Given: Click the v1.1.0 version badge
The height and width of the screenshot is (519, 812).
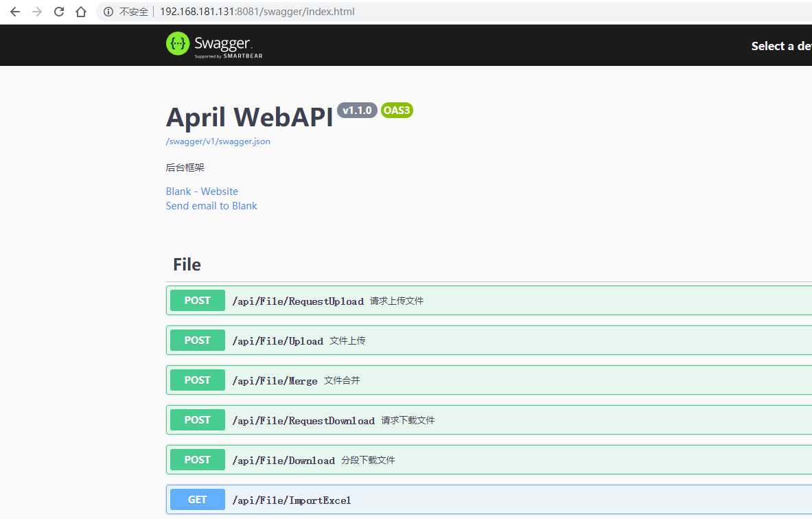Looking at the screenshot, I should click(x=358, y=111).
